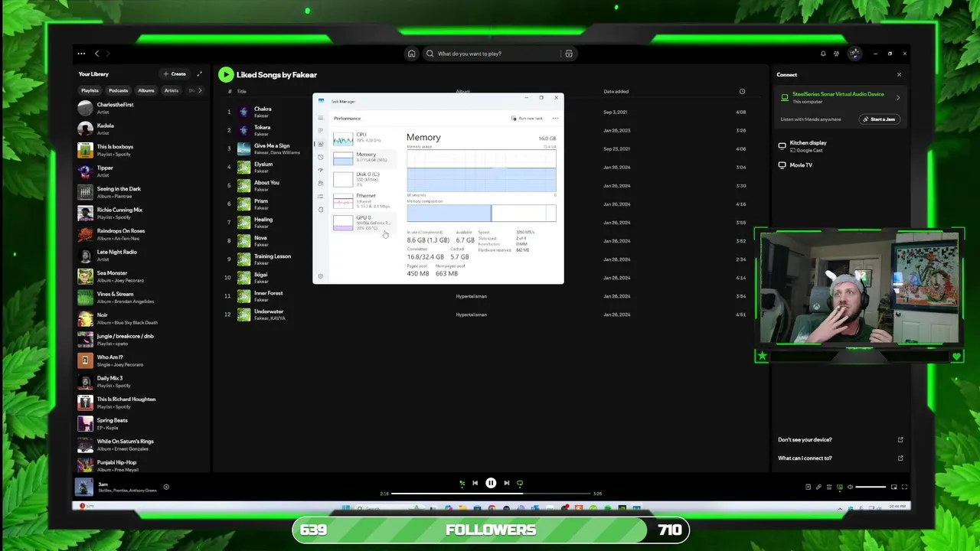Click the Spotify Home icon
The width and height of the screenshot is (980, 551).
(x=411, y=54)
